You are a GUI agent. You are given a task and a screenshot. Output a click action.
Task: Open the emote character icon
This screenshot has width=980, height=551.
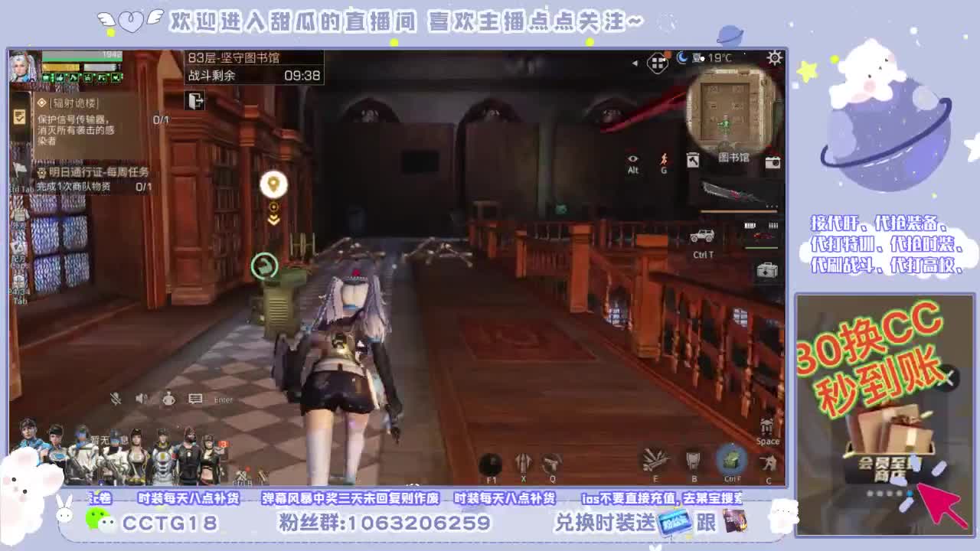(168, 399)
